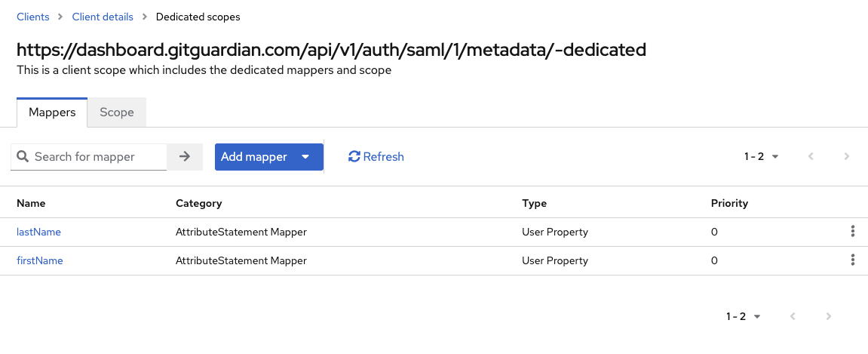Navigate to Client details breadcrumb

click(103, 17)
